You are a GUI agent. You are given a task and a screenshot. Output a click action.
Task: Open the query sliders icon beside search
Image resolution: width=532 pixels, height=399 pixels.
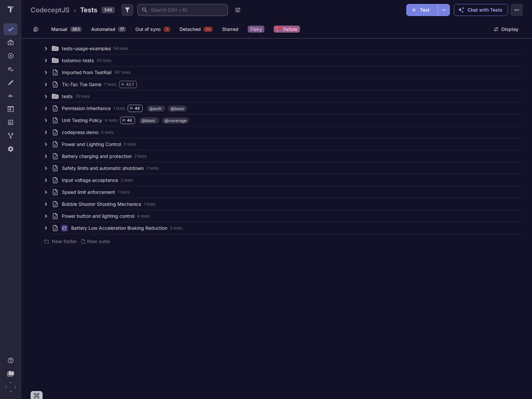[x=238, y=10]
